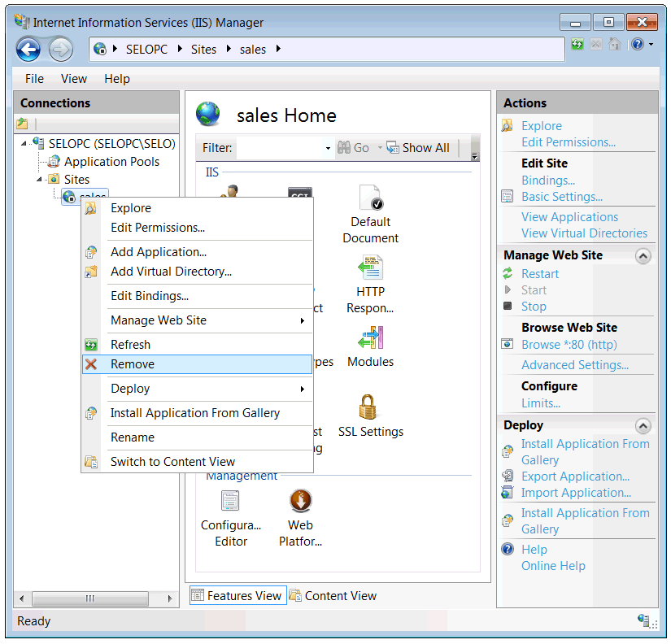Click the Import Application icon

508,492
